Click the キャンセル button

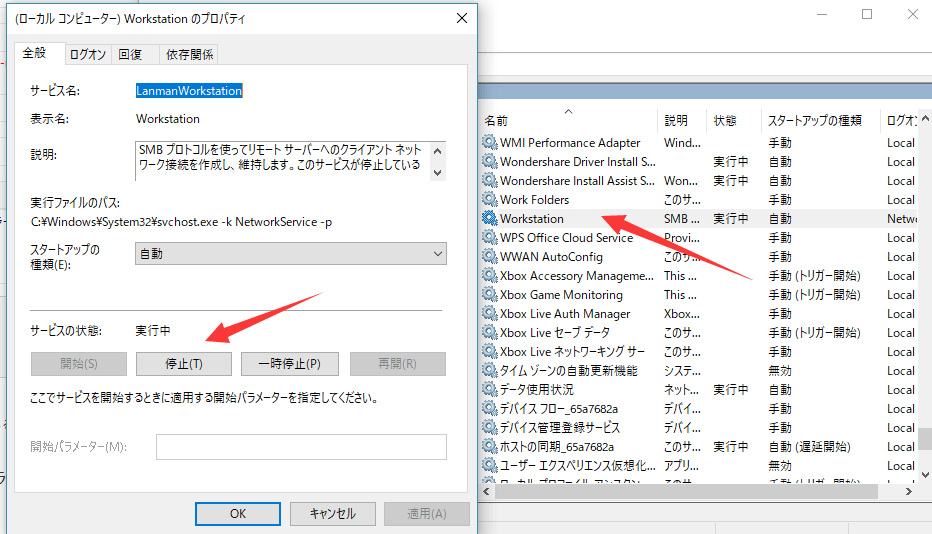point(332,514)
